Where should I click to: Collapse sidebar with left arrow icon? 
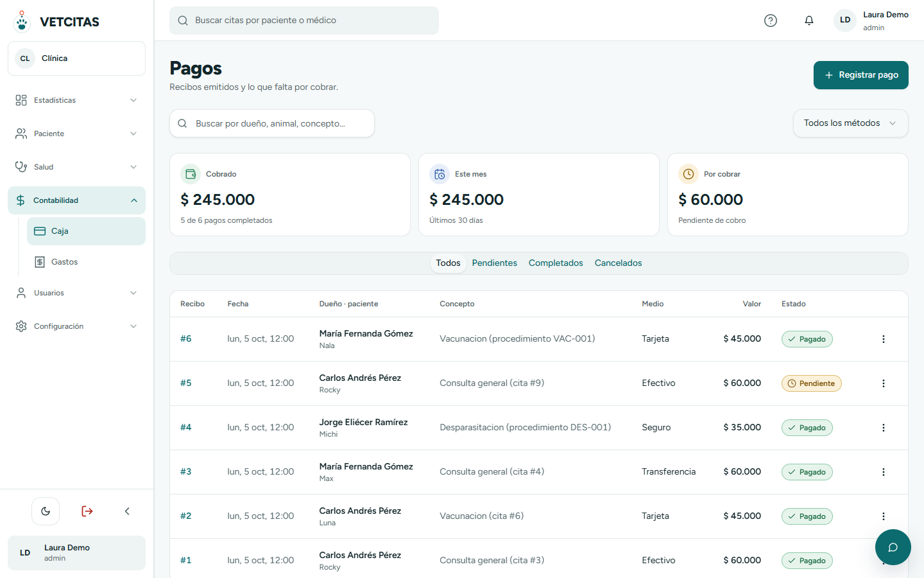[x=127, y=511]
